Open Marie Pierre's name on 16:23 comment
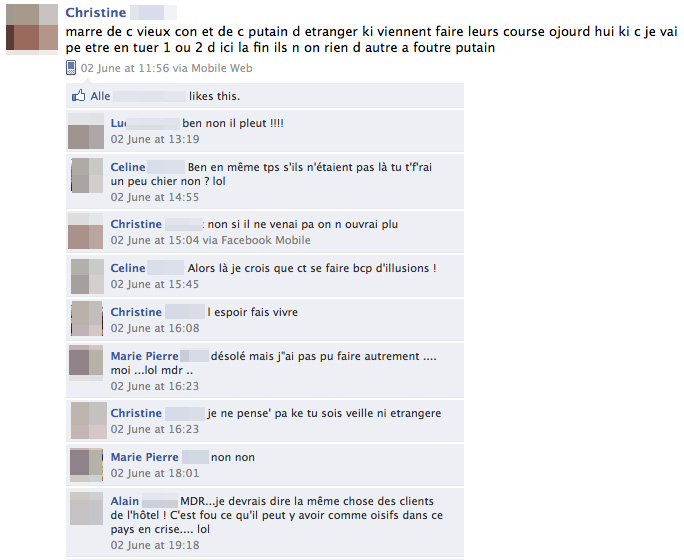684x560 pixels. point(144,356)
